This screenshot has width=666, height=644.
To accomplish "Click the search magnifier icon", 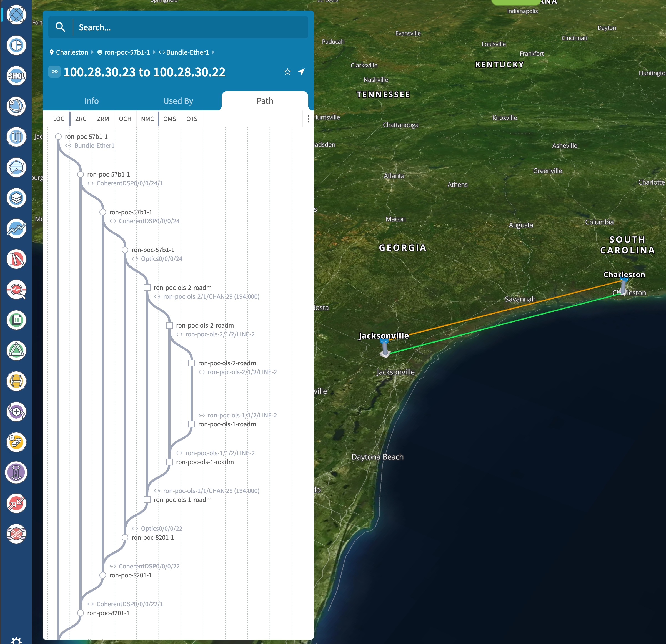I will coord(60,27).
